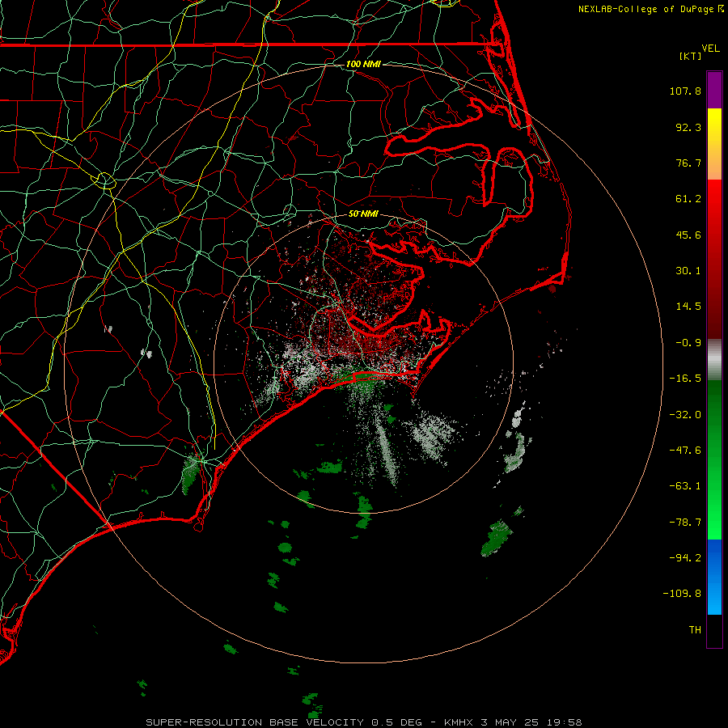Click the TH legend label
This screenshot has width=728, height=728.
[695, 630]
